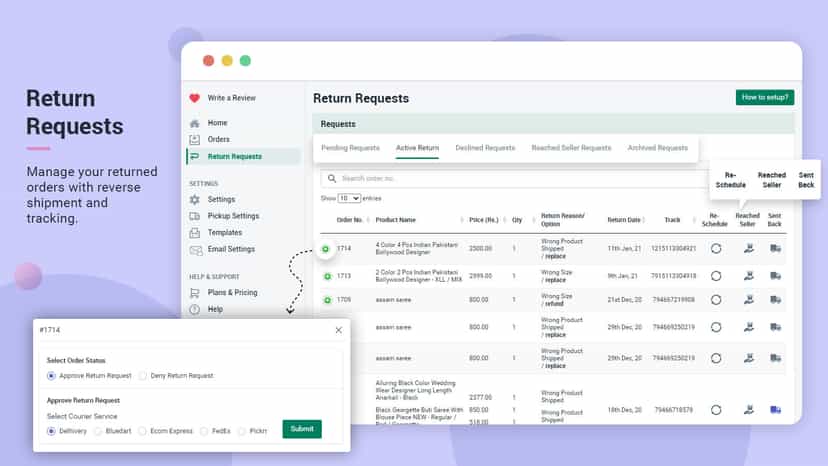Click track number 1215113304921

click(x=673, y=248)
